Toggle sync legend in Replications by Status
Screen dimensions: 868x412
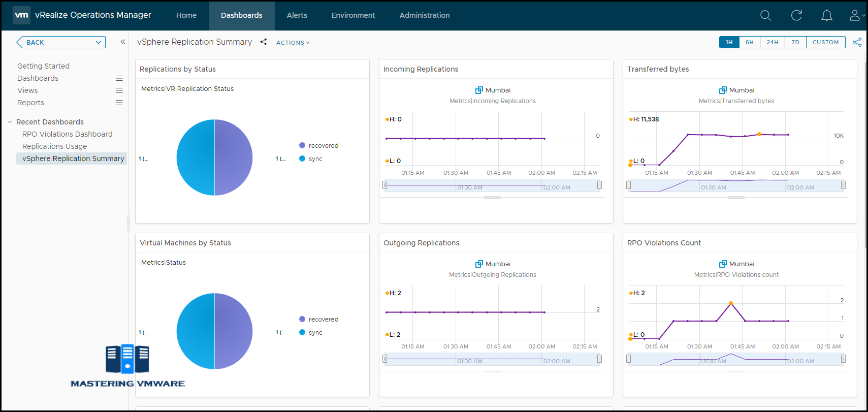311,159
